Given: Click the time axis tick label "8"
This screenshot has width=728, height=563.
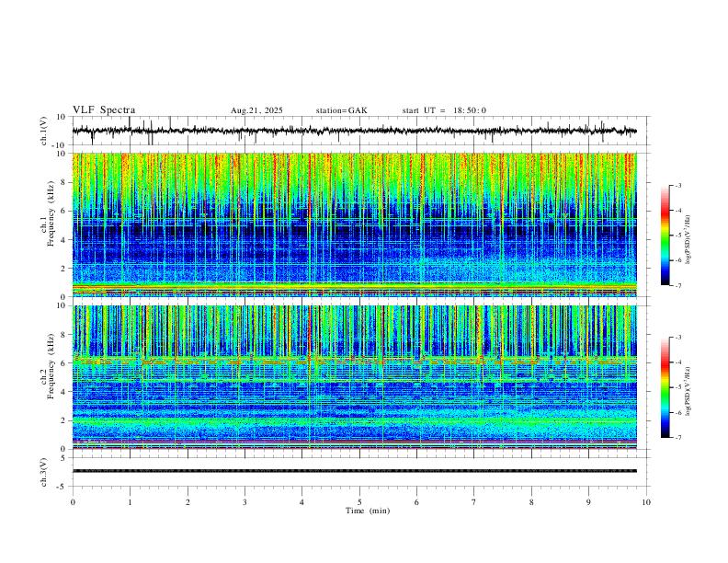Looking at the screenshot, I should [x=531, y=502].
